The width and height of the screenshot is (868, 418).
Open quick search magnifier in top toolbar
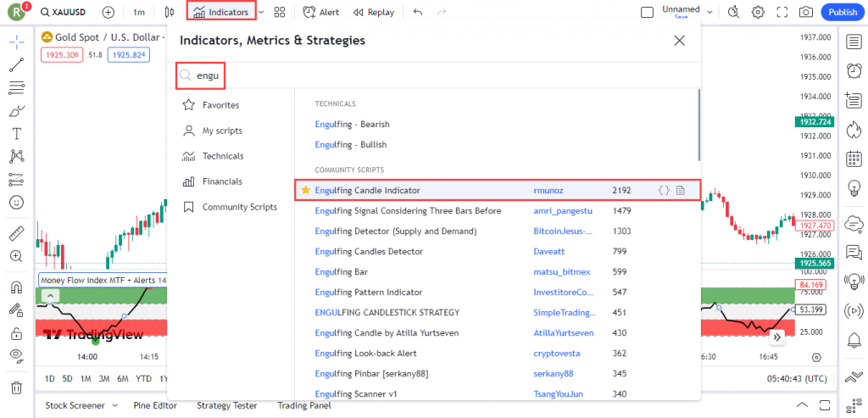tap(734, 12)
